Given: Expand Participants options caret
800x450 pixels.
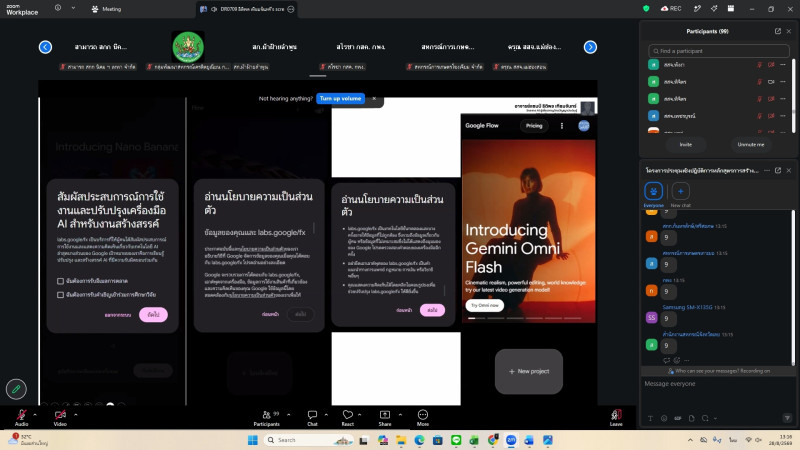Looking at the screenshot, I should (288, 414).
